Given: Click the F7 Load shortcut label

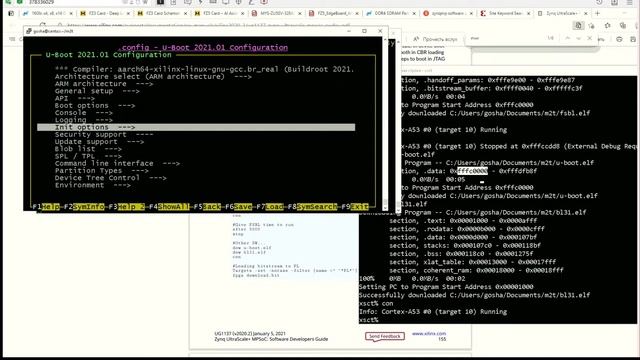Looking at the screenshot, I should (270, 207).
